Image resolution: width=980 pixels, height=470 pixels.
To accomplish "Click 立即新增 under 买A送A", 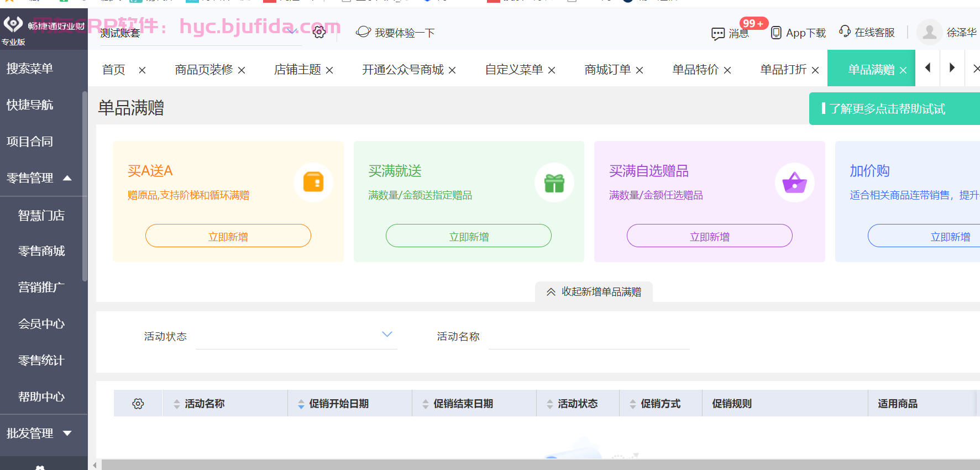I will 228,236.
